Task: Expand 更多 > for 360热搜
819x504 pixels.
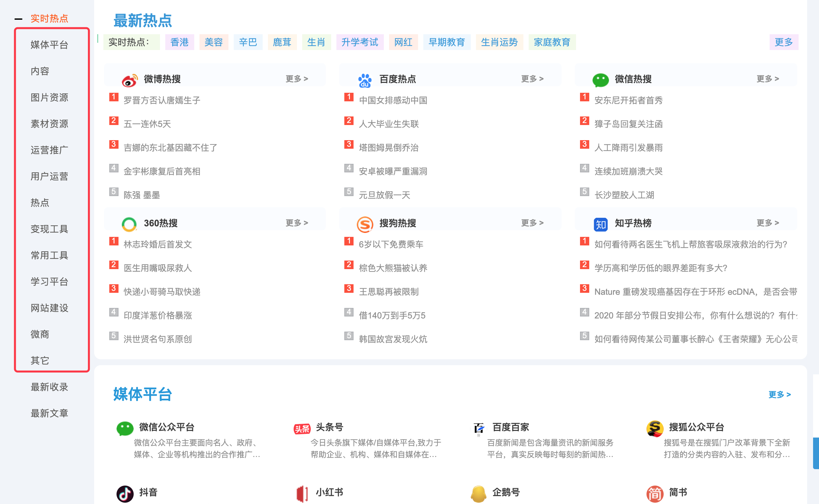Action: coord(297,223)
